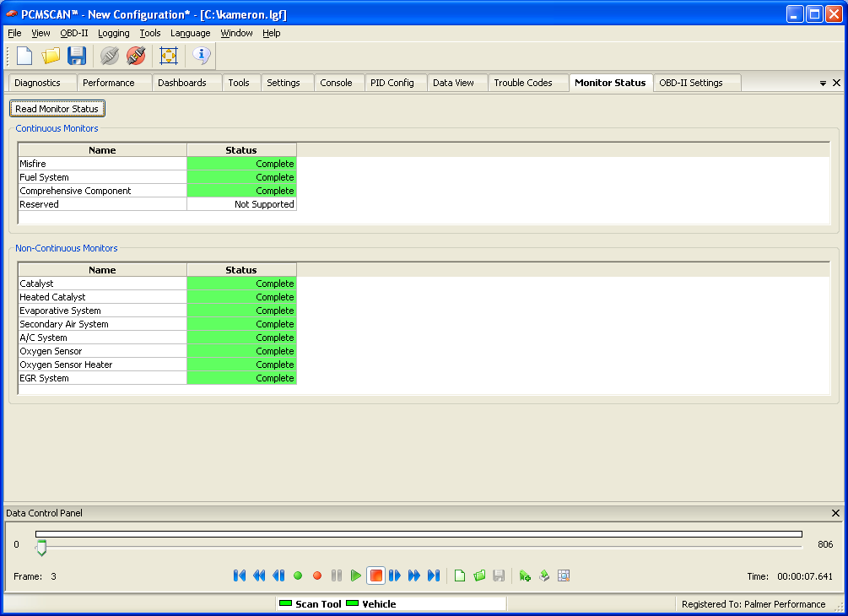The width and height of the screenshot is (848, 616).
Task: Open the About info bubble icon
Action: [x=201, y=56]
